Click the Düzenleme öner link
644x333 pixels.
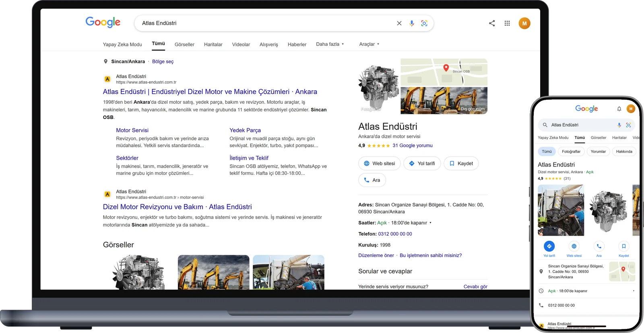pos(376,255)
